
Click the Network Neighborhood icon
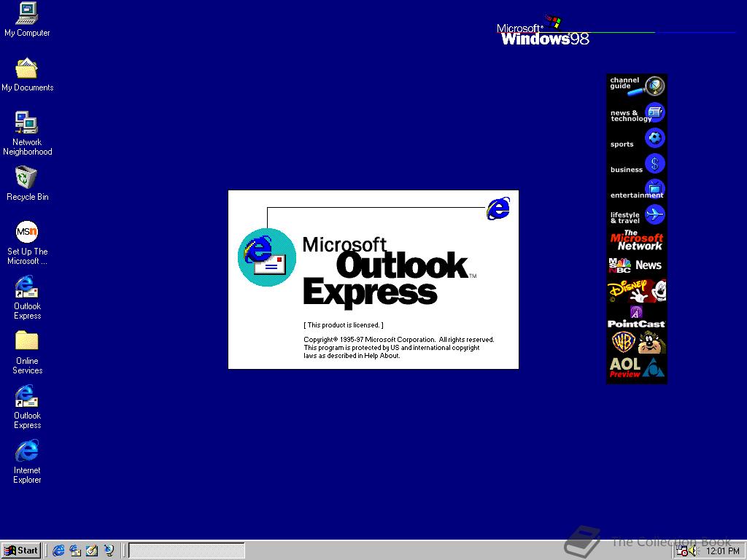click(27, 133)
